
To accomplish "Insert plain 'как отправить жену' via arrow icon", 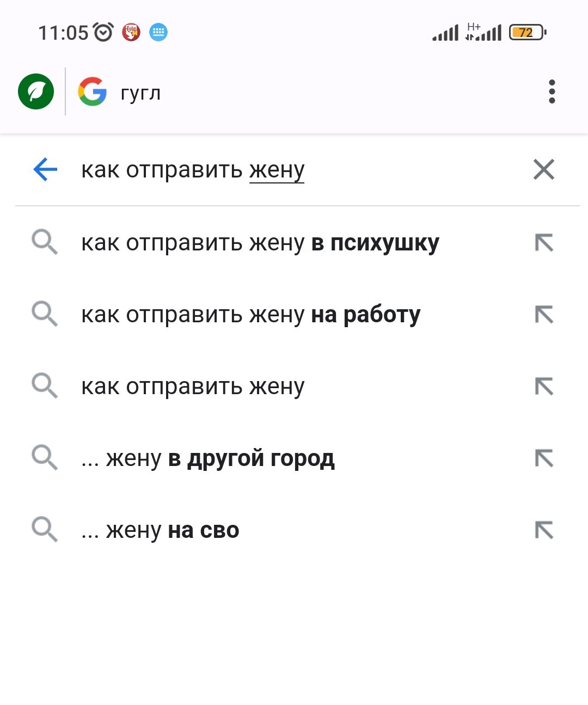I will 544,386.
